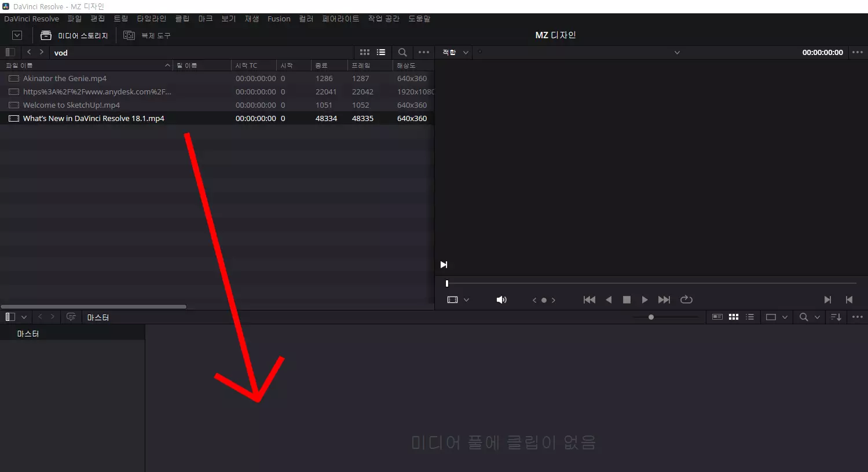
Task: Open the 트림 menu
Action: pyautogui.click(x=121, y=19)
